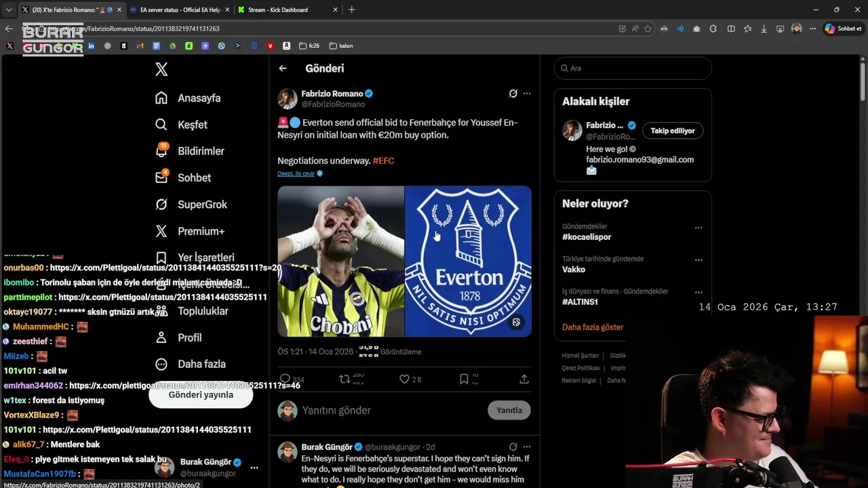Open the browser profile avatar
The image size is (868, 488).
(797, 28)
